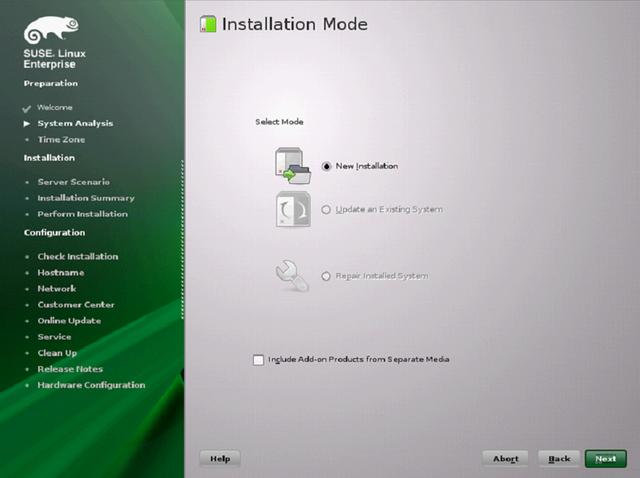640x478 pixels.
Task: Select Update an Existing System radio button
Action: [x=326, y=210]
